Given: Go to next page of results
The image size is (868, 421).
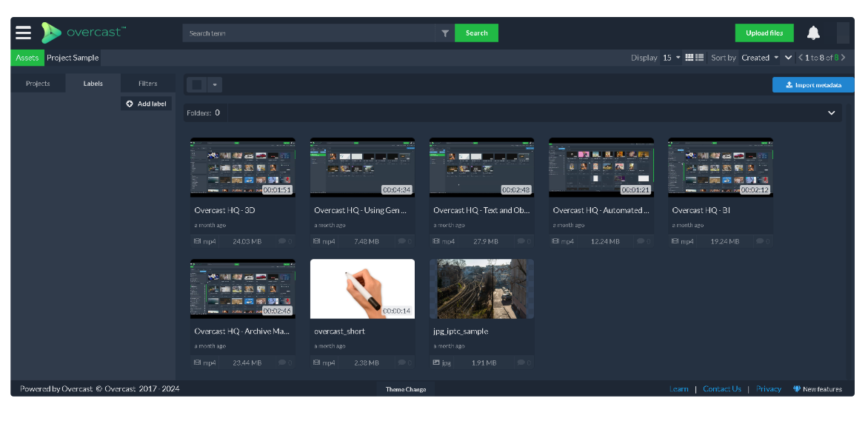Looking at the screenshot, I should 843,58.
